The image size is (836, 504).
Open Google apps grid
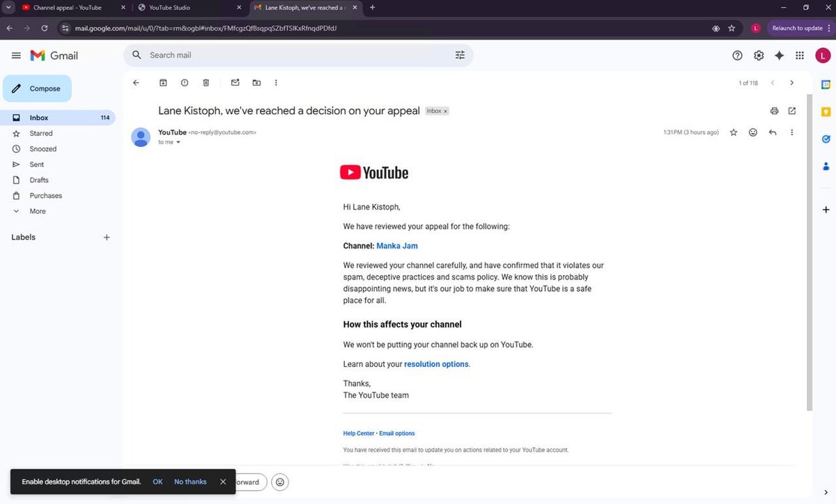coord(800,55)
